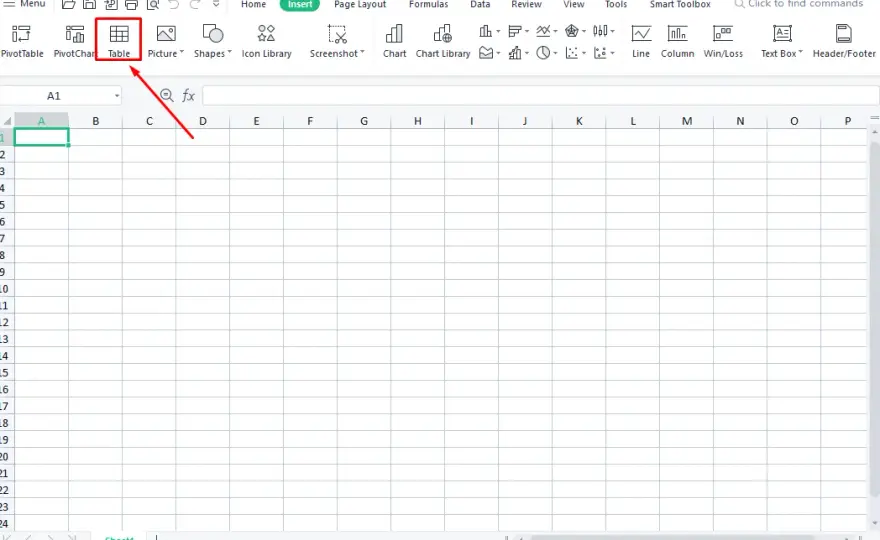Expand the Screenshot dropdown arrow
This screenshot has width=880, height=540.
click(x=363, y=52)
